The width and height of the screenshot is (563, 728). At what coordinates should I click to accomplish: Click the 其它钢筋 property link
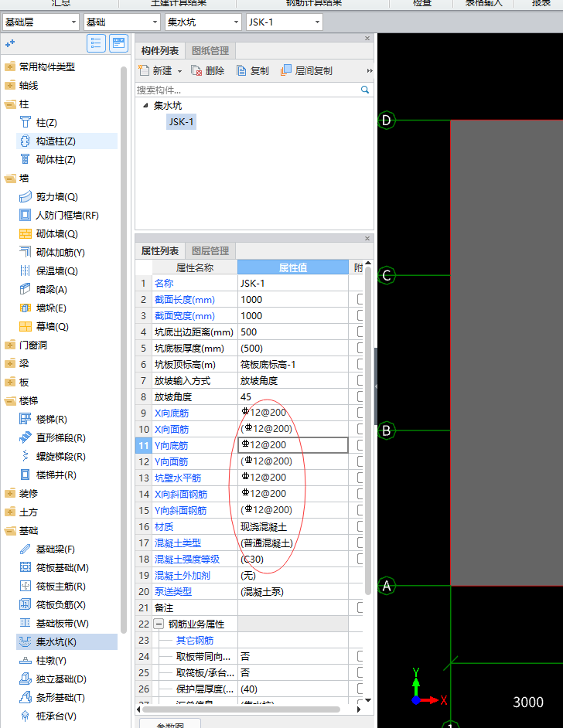pyautogui.click(x=195, y=640)
